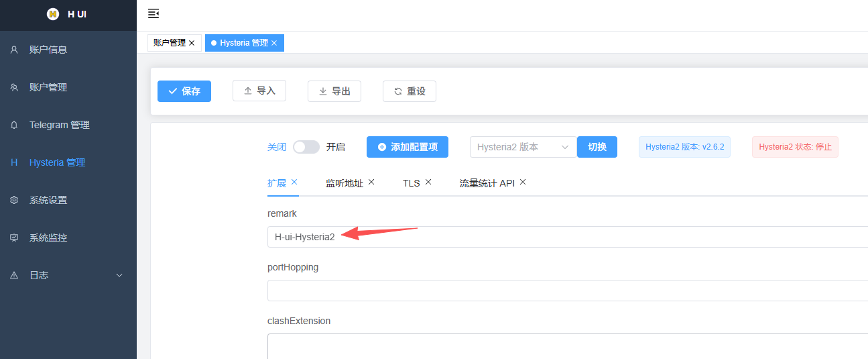The image size is (868, 359).
Task: Switch to the 监听地址 tab
Action: coord(344,183)
